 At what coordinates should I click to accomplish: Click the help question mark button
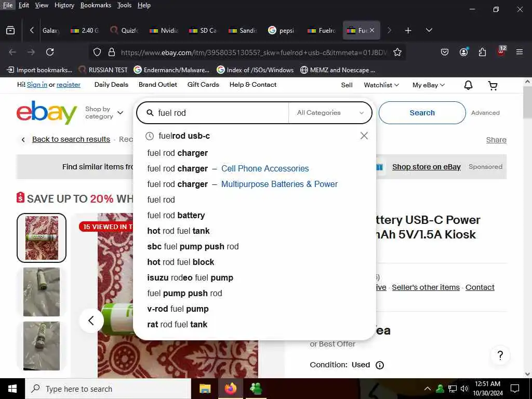click(500, 355)
